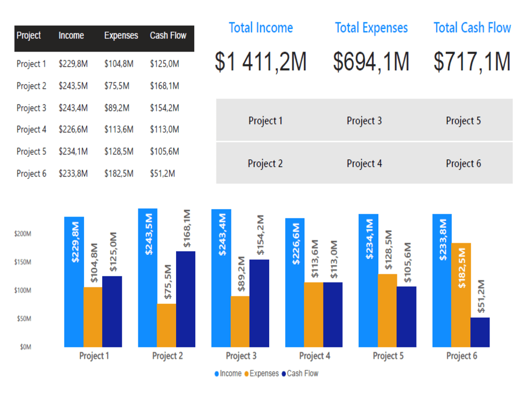Sort the table by the Expenses column header
532x399 pixels.
(x=121, y=35)
